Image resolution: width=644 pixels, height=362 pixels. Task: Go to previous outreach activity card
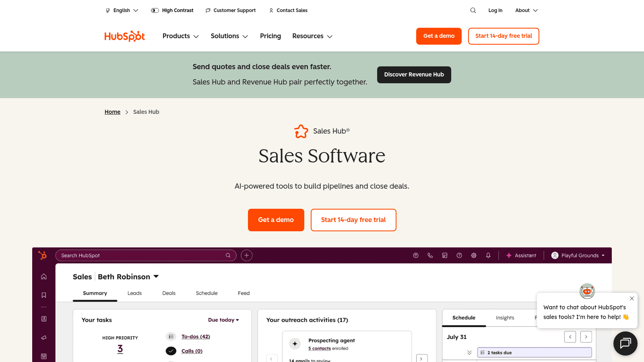point(271,358)
